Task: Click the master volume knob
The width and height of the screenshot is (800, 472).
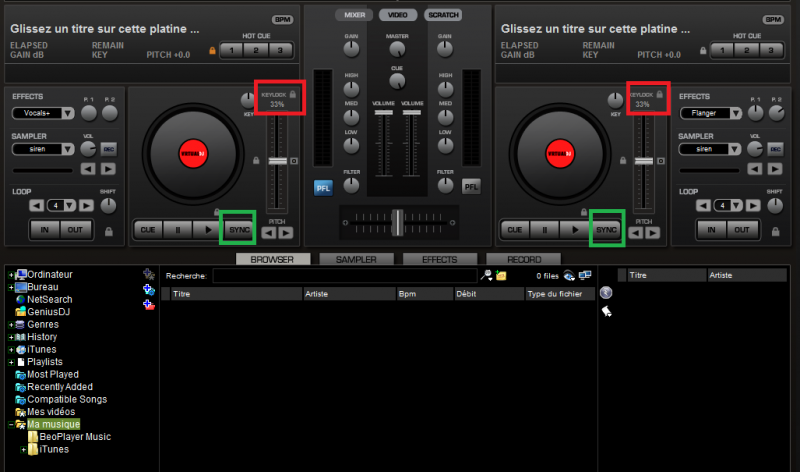Action: tap(397, 49)
